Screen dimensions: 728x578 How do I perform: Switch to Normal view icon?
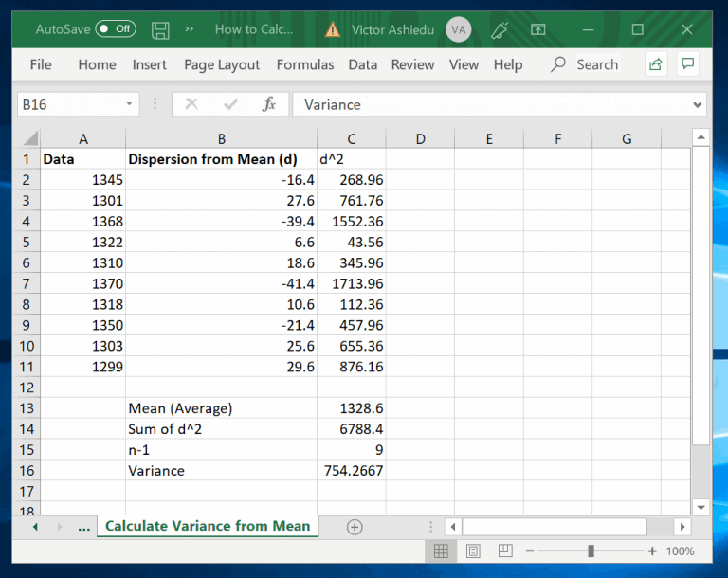coord(441,551)
